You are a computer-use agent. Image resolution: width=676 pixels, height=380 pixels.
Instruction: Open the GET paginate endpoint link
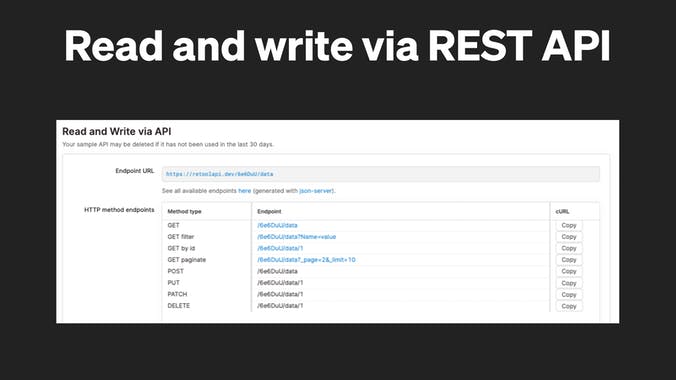[x=306, y=260]
